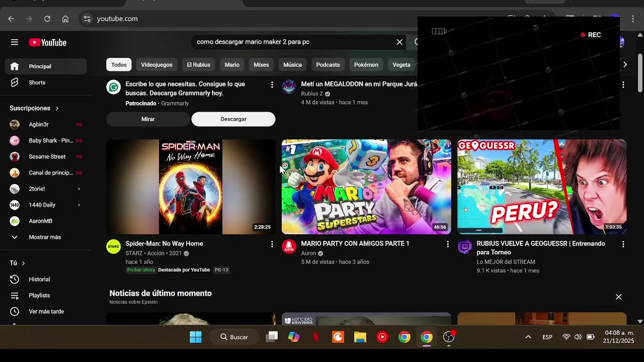Viewport: 644px width, 362px height.
Task: Open the STARZ channel avatar
Action: [x=114, y=247]
